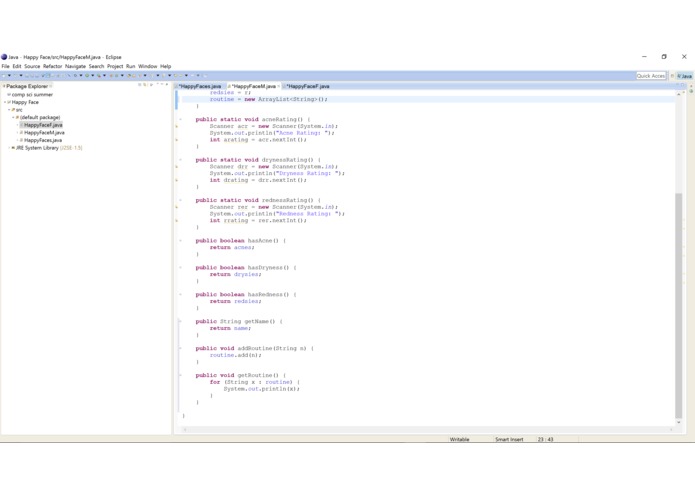The width and height of the screenshot is (695, 494).
Task: Click warning marker beside Scanner drr line
Action: (177, 167)
